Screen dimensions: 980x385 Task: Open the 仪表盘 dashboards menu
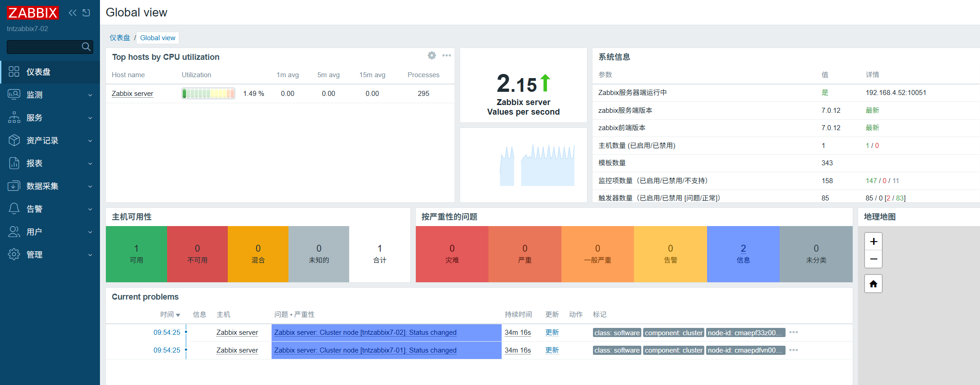click(x=50, y=72)
